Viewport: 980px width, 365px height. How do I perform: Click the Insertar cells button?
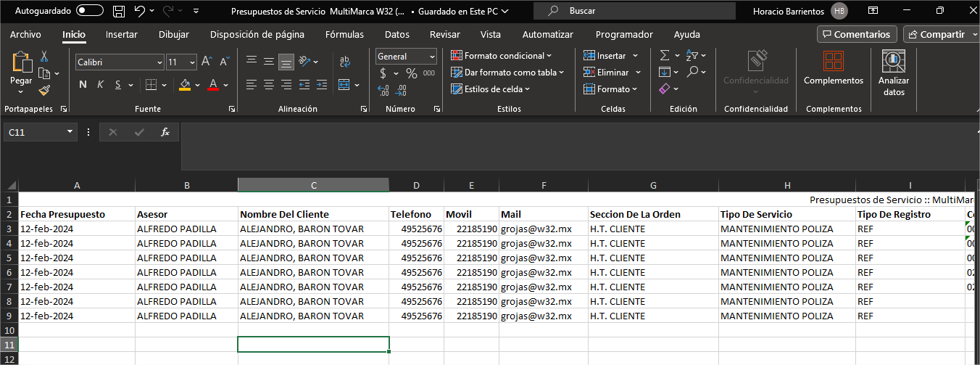point(605,56)
